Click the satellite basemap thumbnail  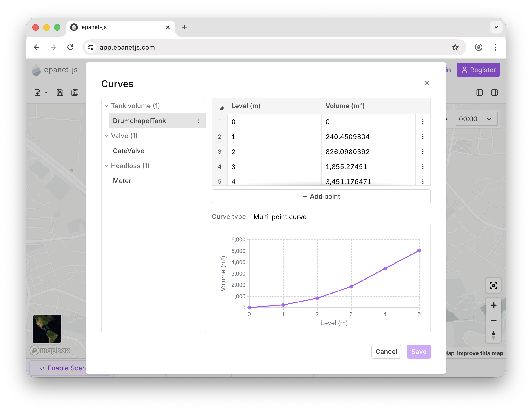[47, 328]
